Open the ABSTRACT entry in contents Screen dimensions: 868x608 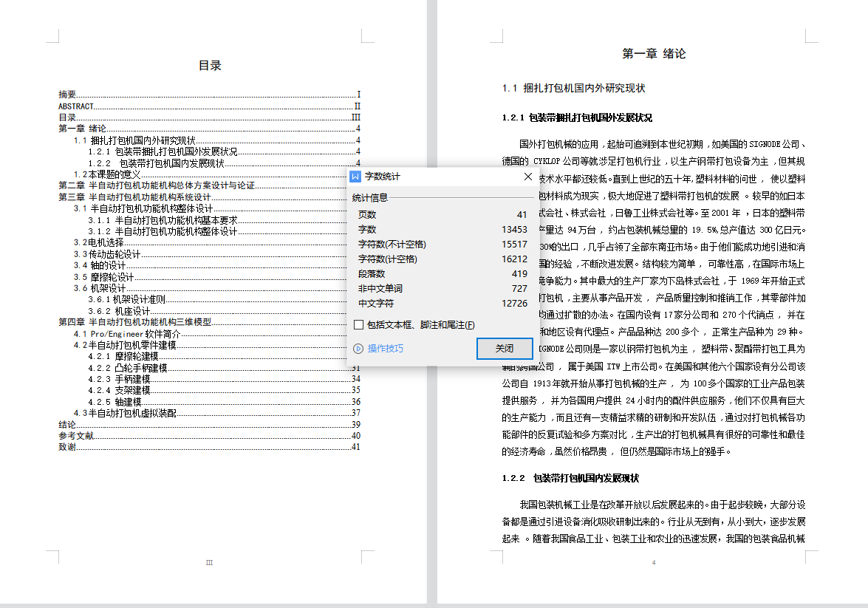click(76, 106)
